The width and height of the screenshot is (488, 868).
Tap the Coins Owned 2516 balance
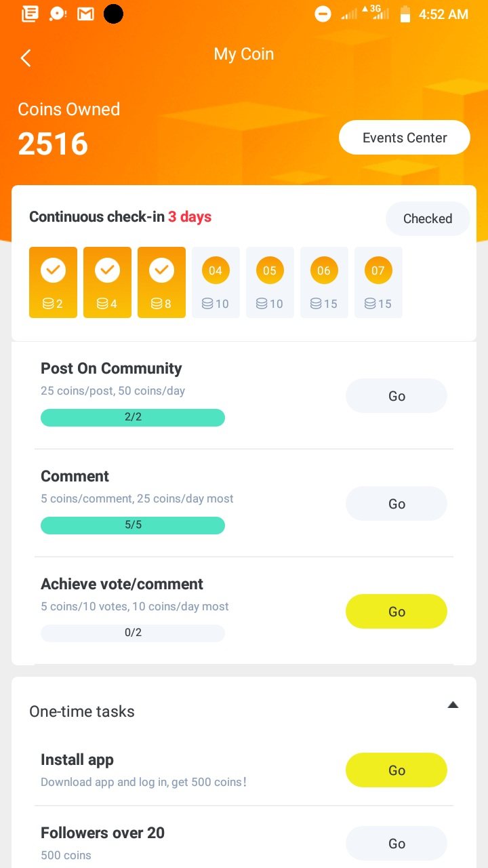click(53, 144)
